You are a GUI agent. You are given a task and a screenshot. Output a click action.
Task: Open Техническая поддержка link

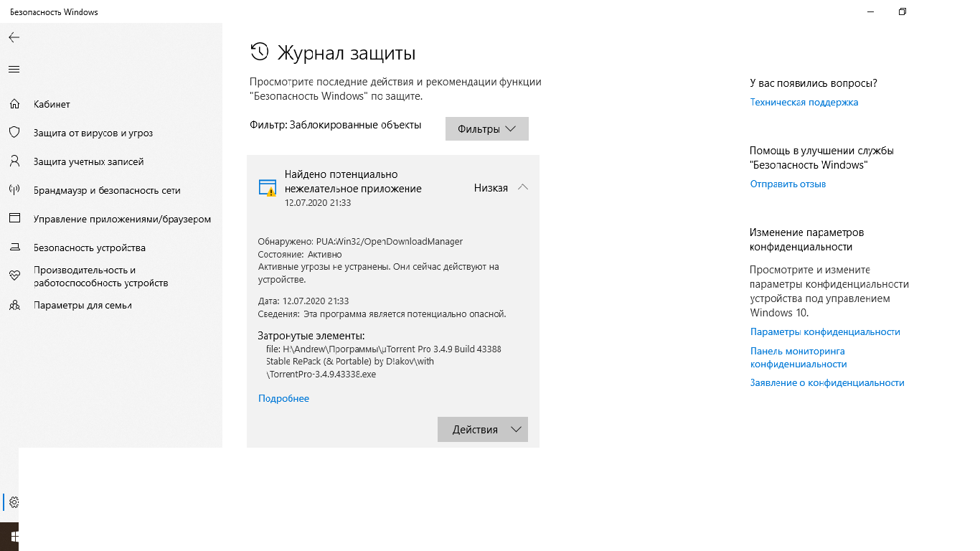804,102
